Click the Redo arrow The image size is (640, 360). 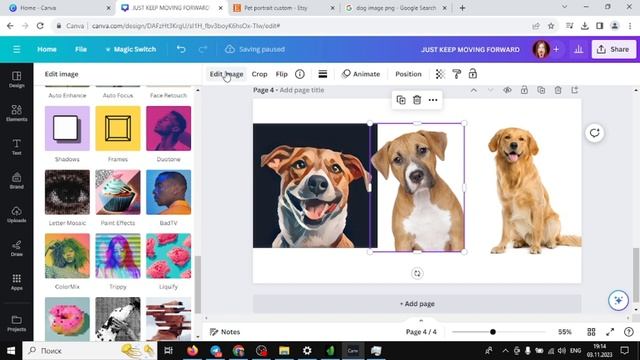pos(203,49)
